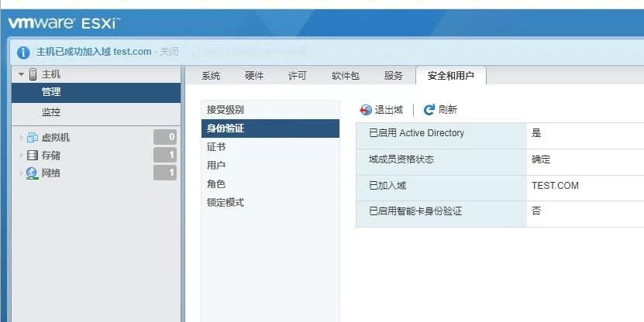Switch to the 系统 tab
Viewport: 644px width, 322px height.
click(x=211, y=76)
